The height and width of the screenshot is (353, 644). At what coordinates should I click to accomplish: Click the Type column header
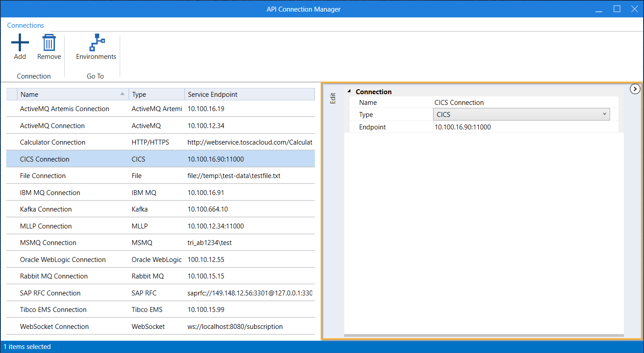coord(156,95)
